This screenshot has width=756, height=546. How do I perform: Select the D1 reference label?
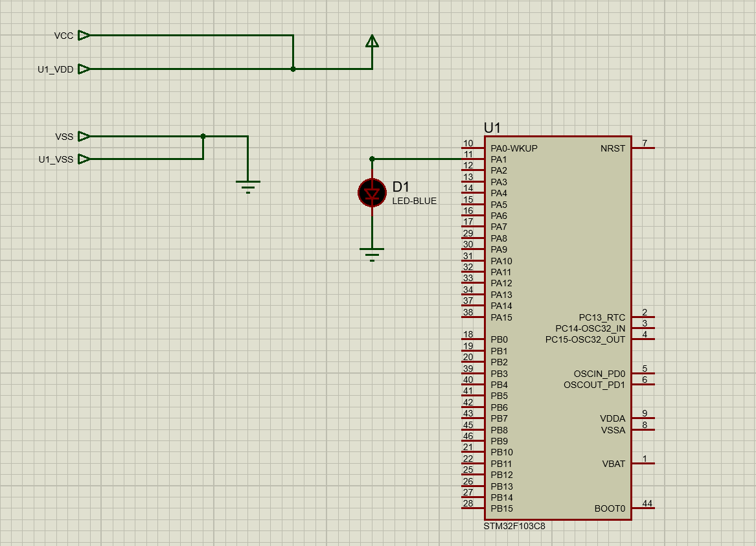click(401, 187)
